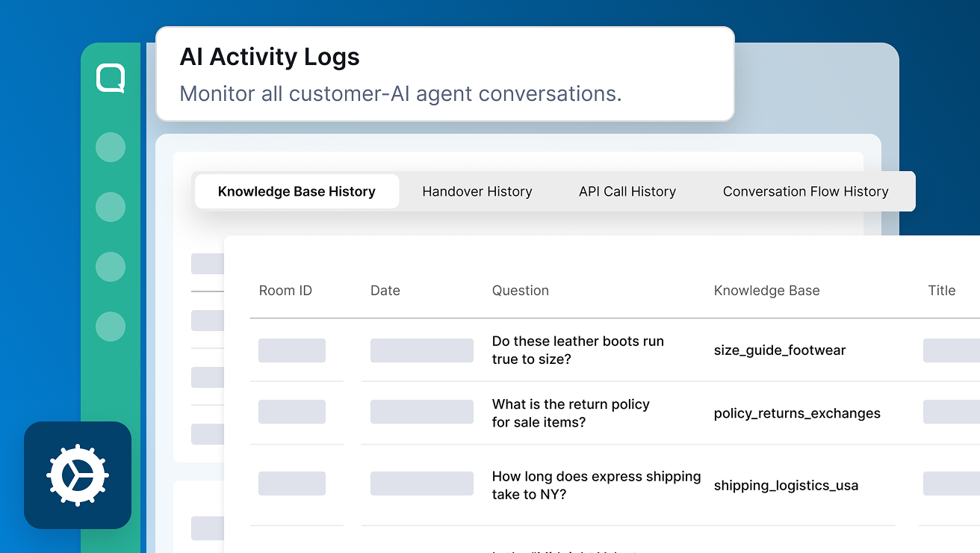Image resolution: width=980 pixels, height=553 pixels.
Task: Click the policy_returns_exchanges knowledge base entry
Action: (x=796, y=413)
